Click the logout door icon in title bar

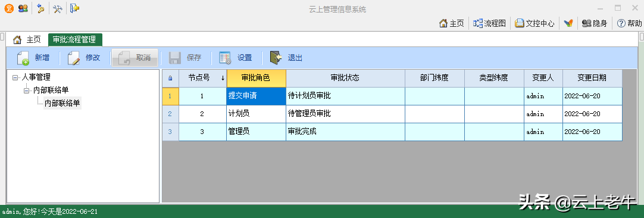coord(75,8)
